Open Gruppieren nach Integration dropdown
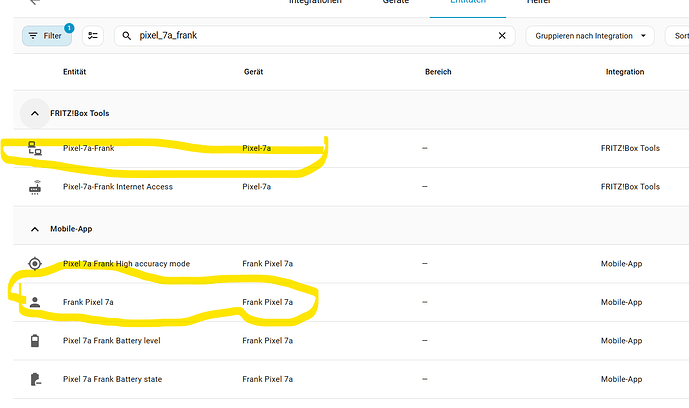 point(590,36)
